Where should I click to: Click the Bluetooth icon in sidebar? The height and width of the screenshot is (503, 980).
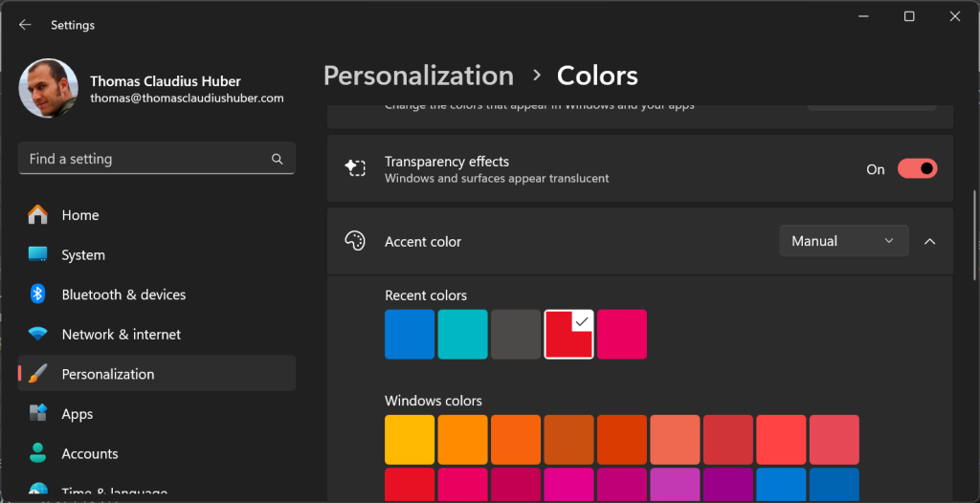pyautogui.click(x=38, y=294)
